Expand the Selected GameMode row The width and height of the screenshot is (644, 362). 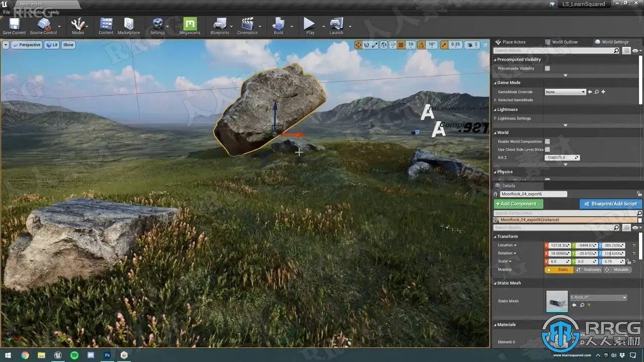coord(496,100)
